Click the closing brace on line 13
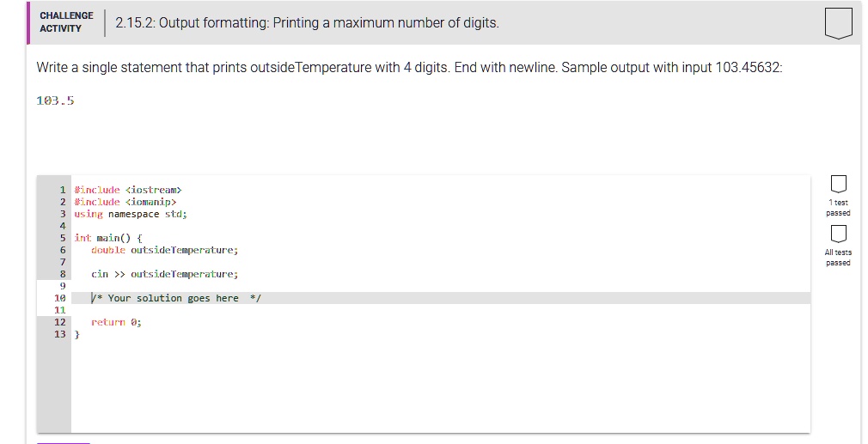Screen dimensions: 868x444 click(77, 334)
